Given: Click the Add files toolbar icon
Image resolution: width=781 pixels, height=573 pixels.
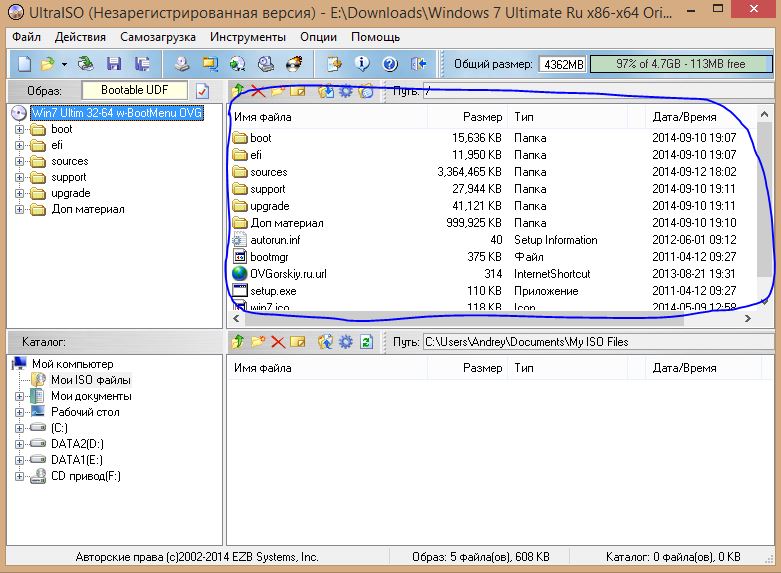Looking at the screenshot, I should (x=334, y=64).
